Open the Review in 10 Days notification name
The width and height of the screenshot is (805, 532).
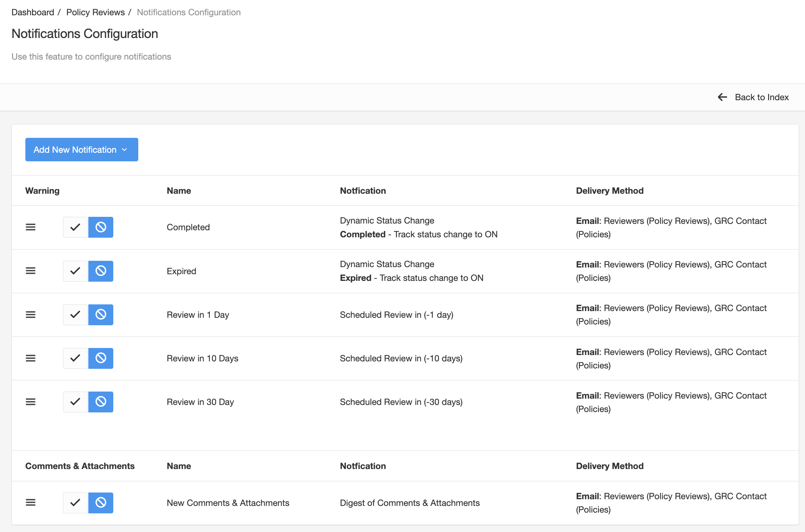[202, 358]
